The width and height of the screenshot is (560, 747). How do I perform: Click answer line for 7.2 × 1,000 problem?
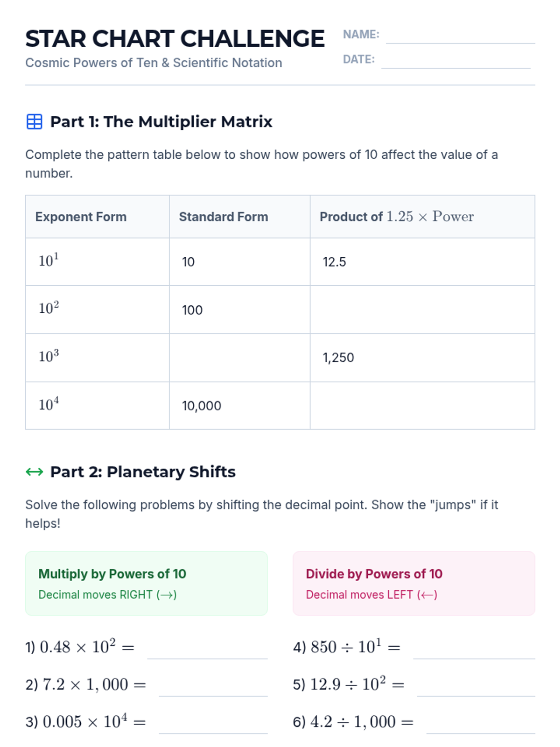pyautogui.click(x=213, y=688)
